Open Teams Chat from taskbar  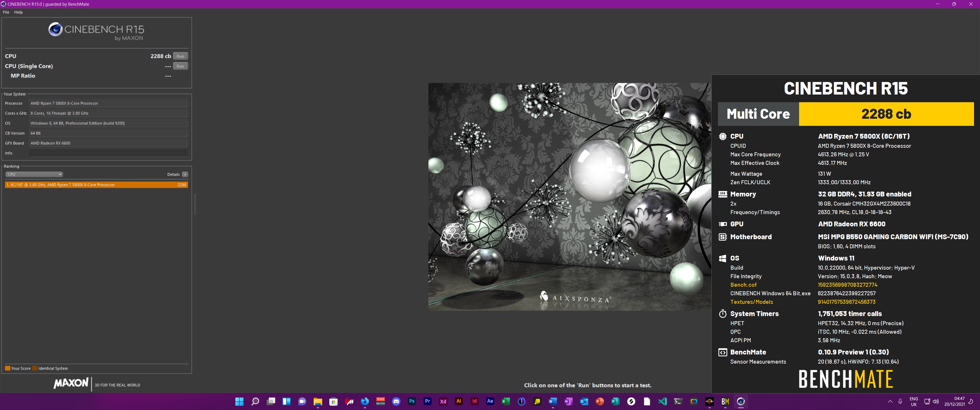[x=302, y=401]
